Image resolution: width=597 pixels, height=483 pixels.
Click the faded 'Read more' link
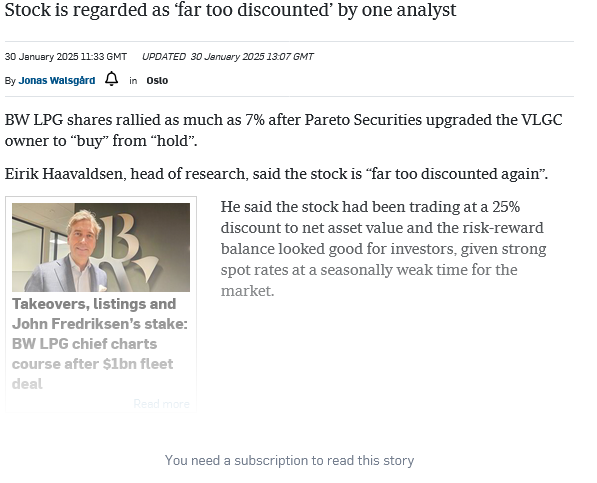(x=161, y=404)
